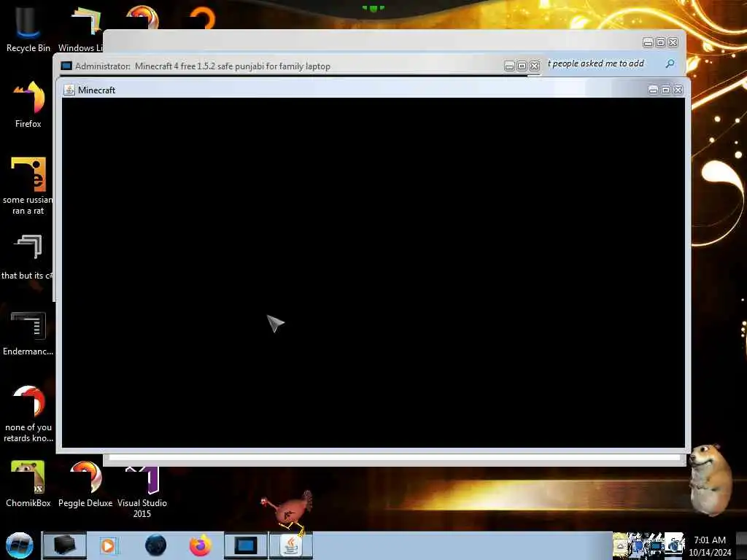Screen dimensions: 747x560
Task: Click the dark globe taskbar icon
Action: click(155, 545)
